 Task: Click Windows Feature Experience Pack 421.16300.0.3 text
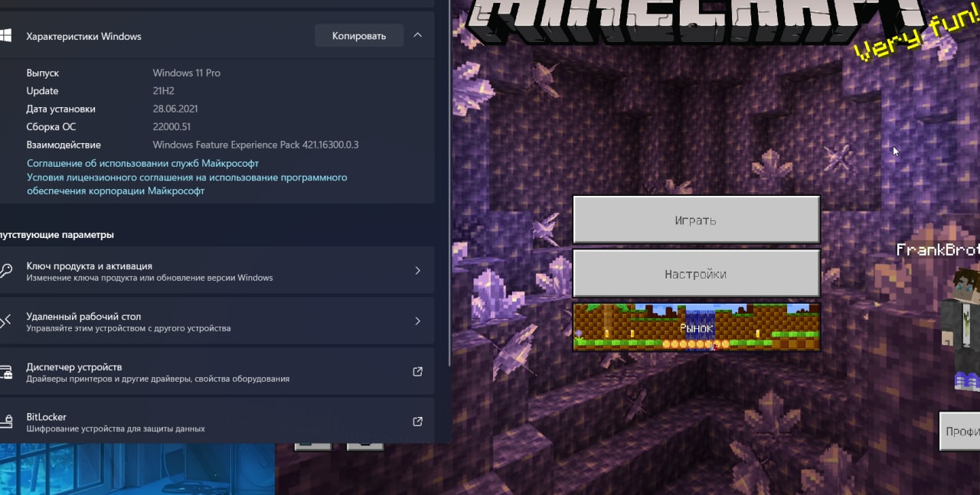[x=256, y=145]
